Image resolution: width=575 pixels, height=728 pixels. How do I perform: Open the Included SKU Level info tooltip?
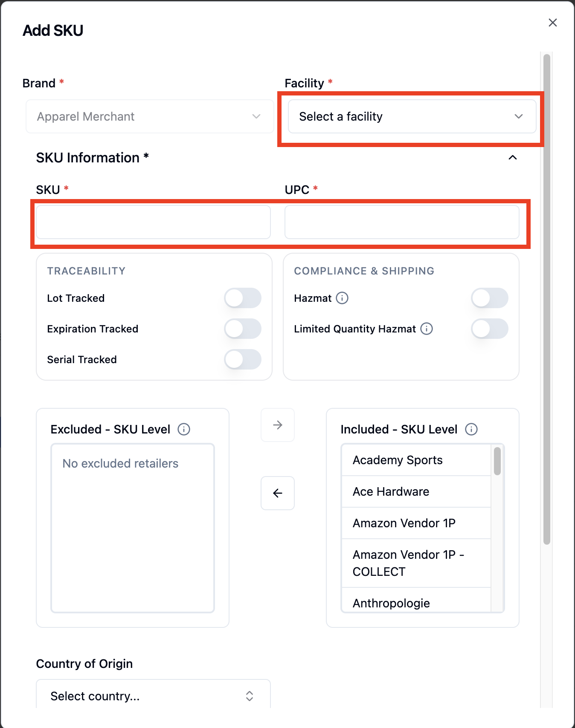471,429
